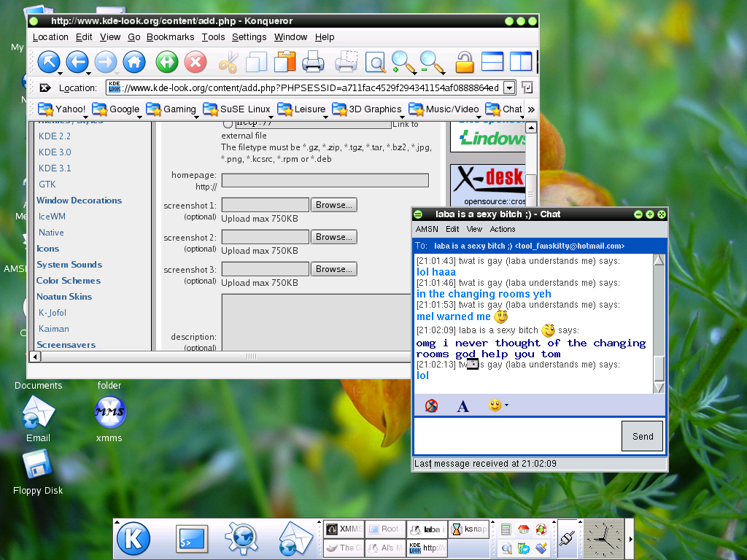Zoom out using the magnifier minus icon
Screen dimensions: 747x560
point(432,63)
